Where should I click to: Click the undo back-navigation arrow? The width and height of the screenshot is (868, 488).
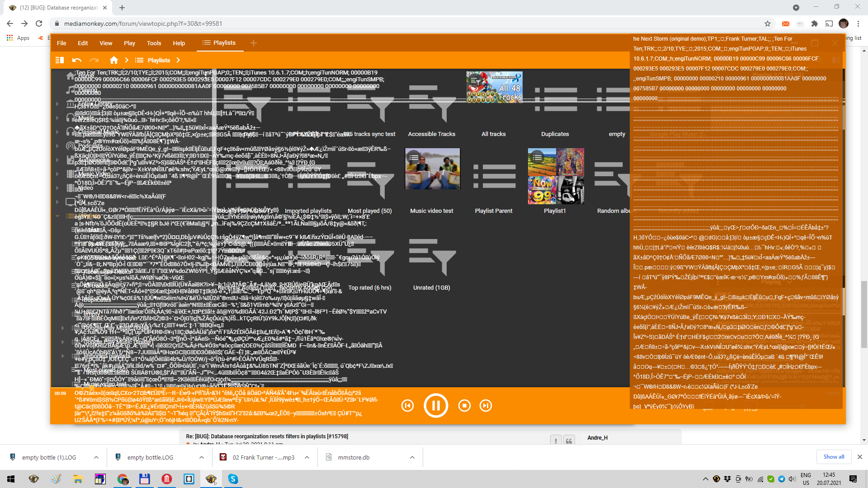(x=77, y=60)
